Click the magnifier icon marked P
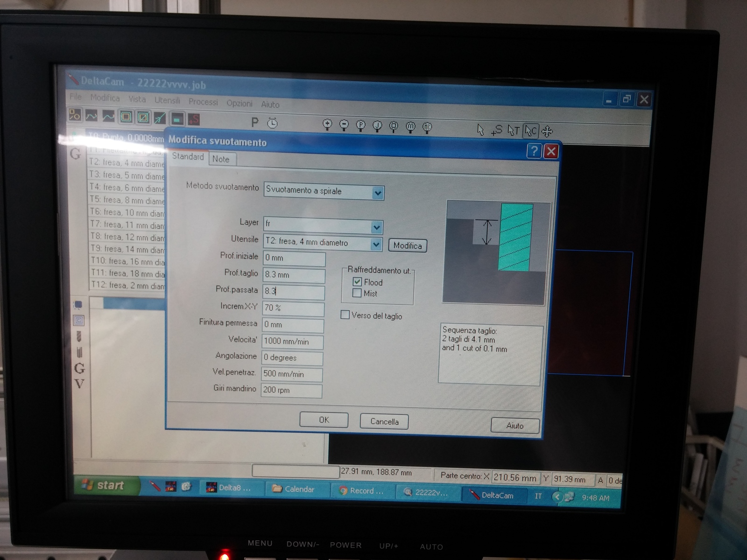 (x=361, y=126)
